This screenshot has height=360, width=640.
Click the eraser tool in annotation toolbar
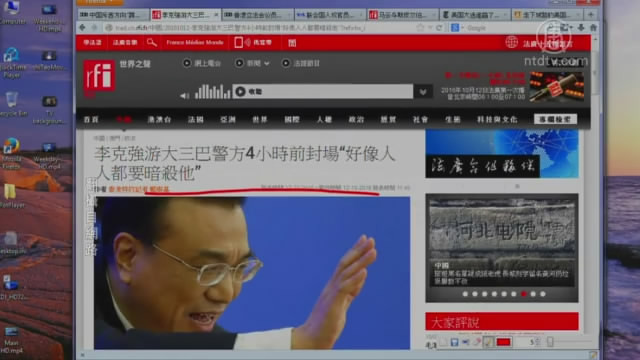(477, 342)
